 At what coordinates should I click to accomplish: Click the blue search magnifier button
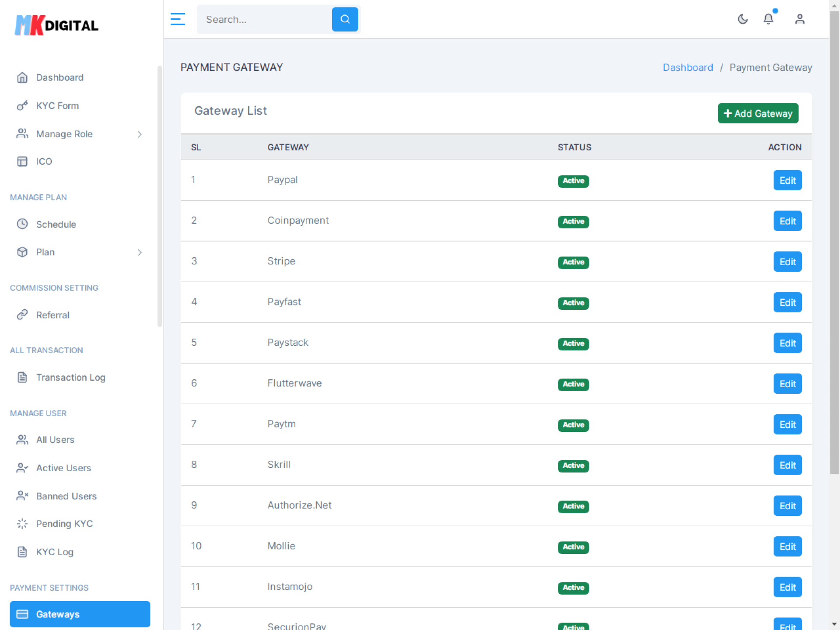345,19
